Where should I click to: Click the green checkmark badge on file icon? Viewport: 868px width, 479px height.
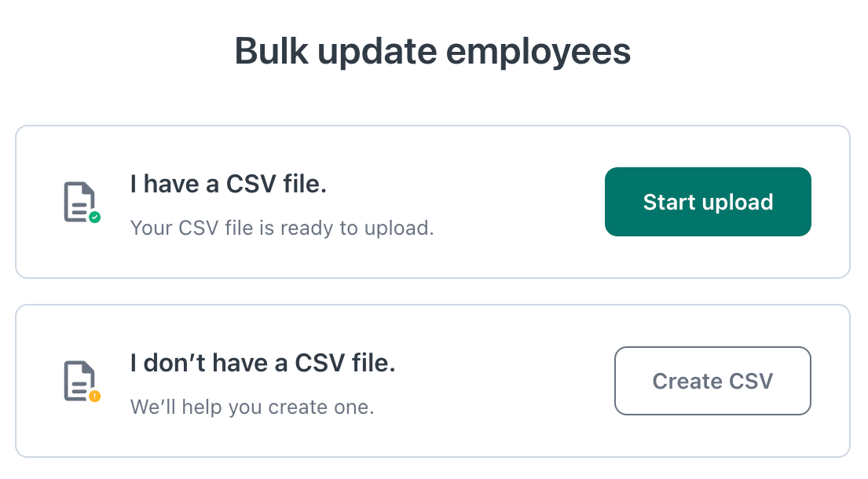pos(94,217)
